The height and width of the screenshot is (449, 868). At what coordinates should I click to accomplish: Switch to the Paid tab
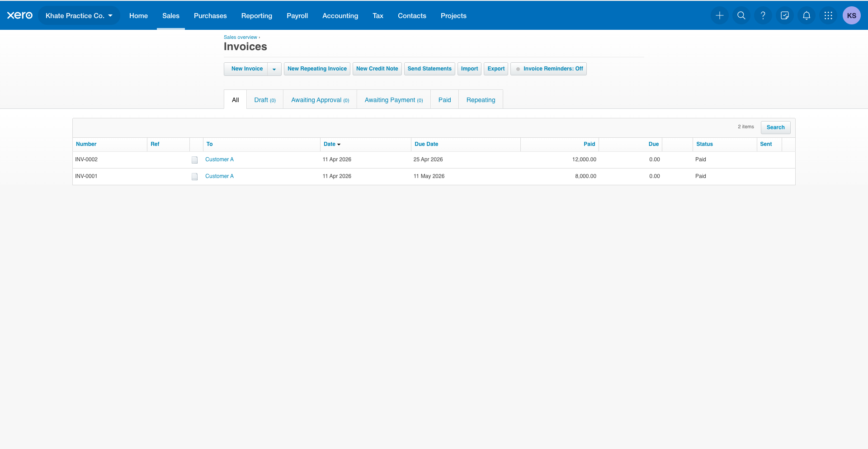click(445, 100)
